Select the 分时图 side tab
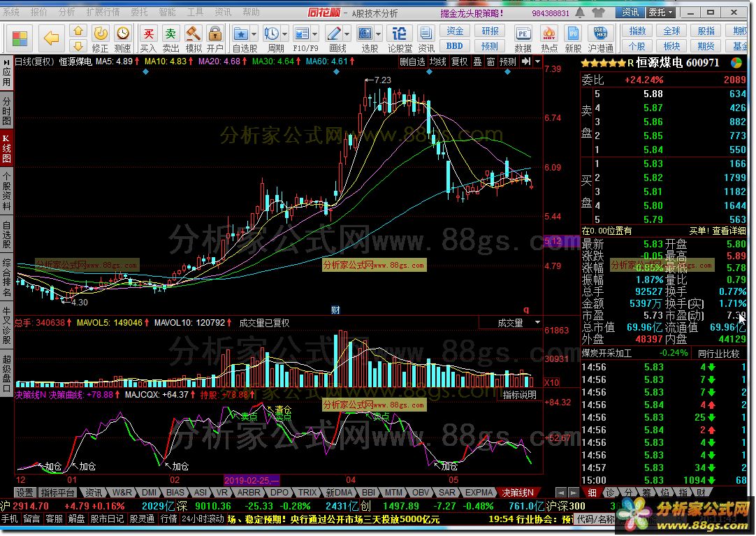The image size is (756, 536). coord(6,110)
